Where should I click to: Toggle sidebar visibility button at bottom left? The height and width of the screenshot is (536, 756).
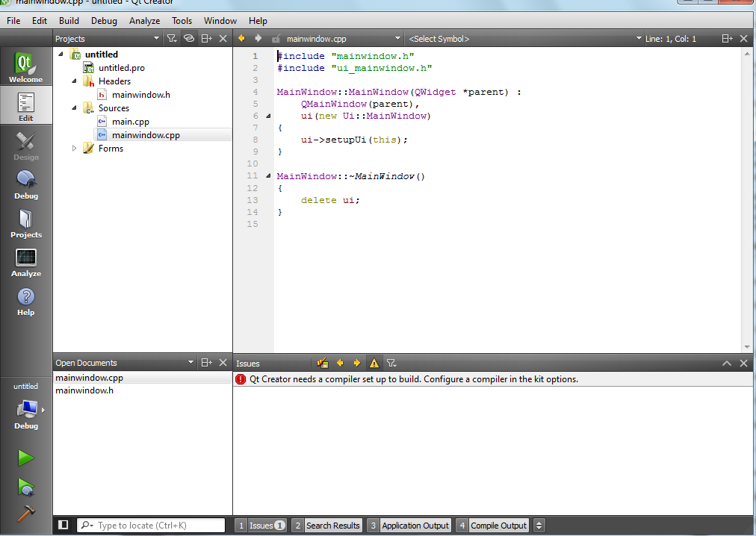pyautogui.click(x=63, y=525)
